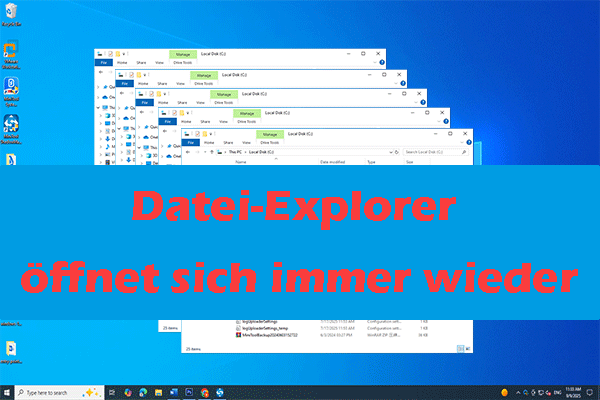
Task: Open the Share tab in the frontmost Explorer window
Action: (228, 142)
